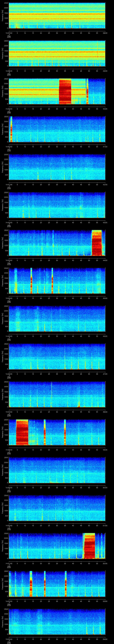Mark the red burst at the start of the 14:40:00 spectrogram
This screenshot has height=644, width=114.
pyautogui.click(x=11, y=129)
